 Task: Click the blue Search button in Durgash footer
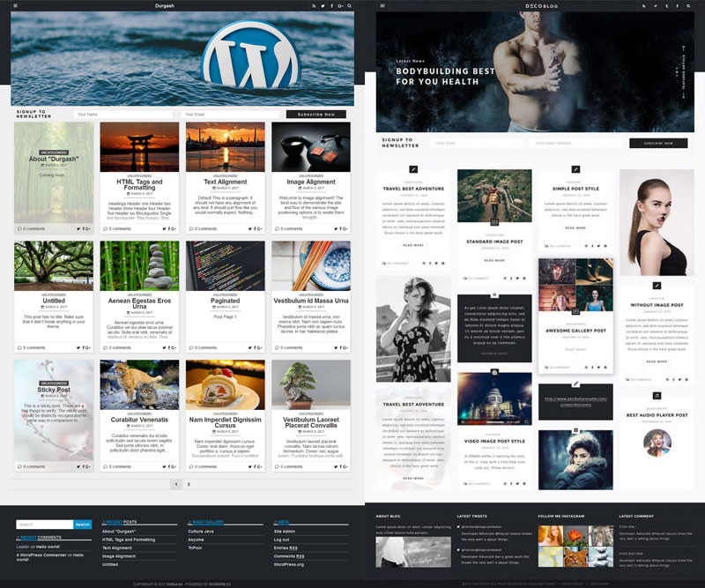(x=82, y=525)
